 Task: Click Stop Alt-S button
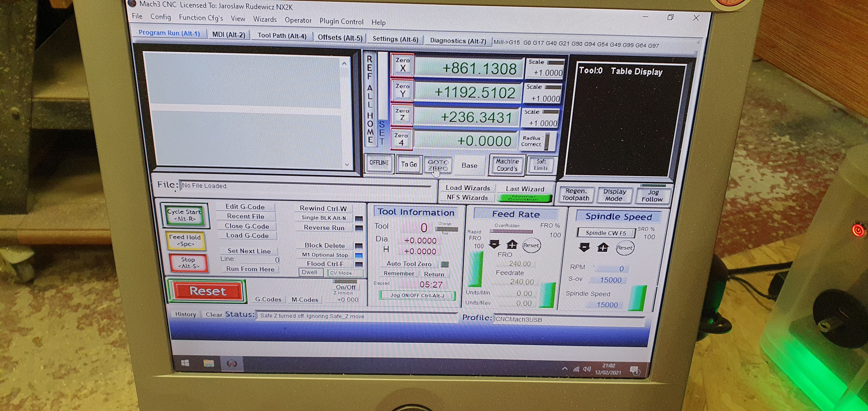pos(188,263)
